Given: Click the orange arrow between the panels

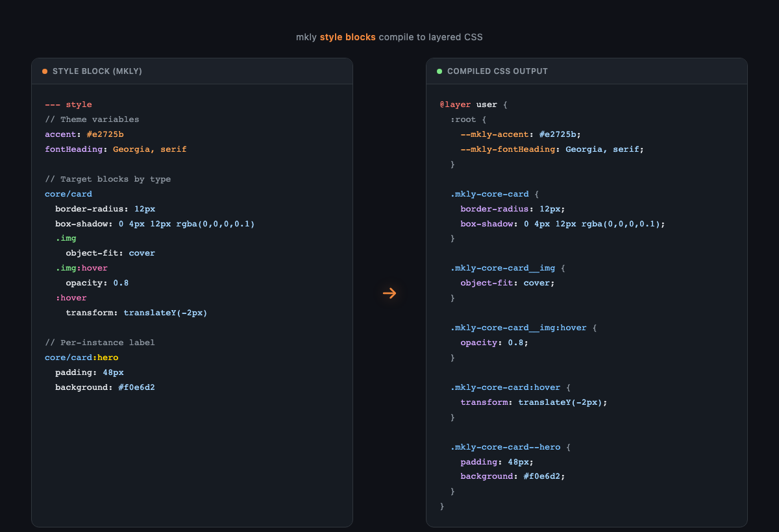Looking at the screenshot, I should (389, 293).
